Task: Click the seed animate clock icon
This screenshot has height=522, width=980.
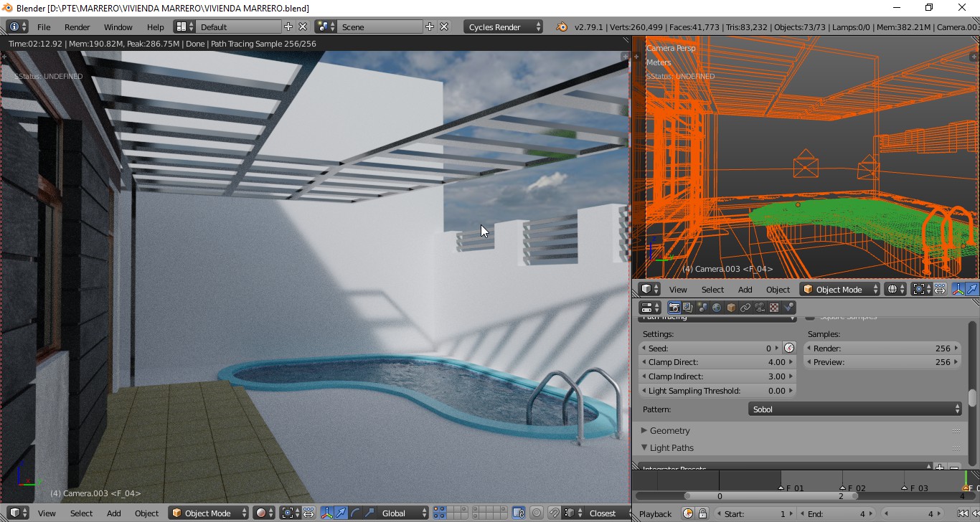Action: 789,348
